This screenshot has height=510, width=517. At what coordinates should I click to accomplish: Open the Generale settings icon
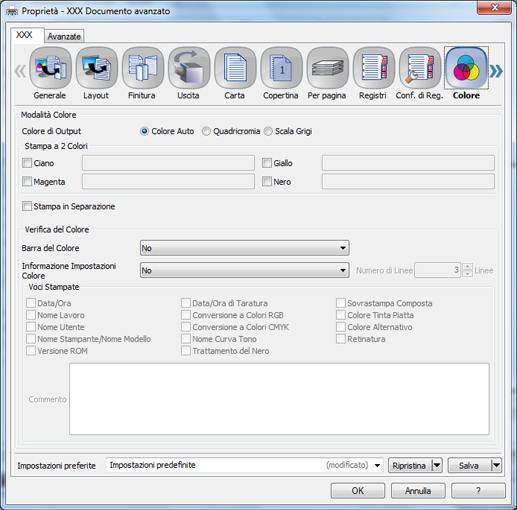click(x=50, y=69)
